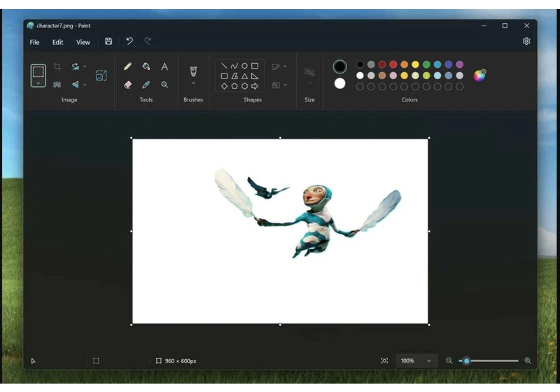Choose the black palette swatch
The width and height of the screenshot is (560, 392).
[x=360, y=64]
